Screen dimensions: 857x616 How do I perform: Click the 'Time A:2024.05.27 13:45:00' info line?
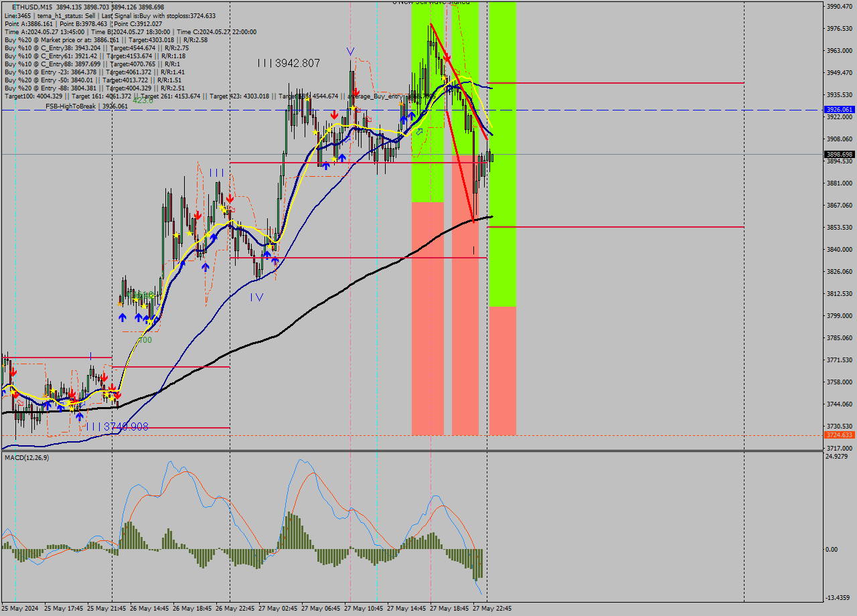(131, 31)
